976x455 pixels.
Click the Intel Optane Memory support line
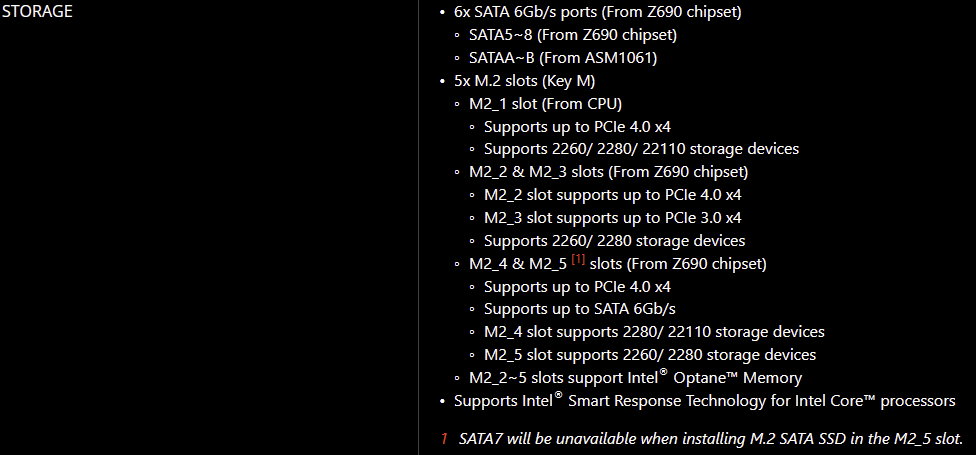(636, 377)
